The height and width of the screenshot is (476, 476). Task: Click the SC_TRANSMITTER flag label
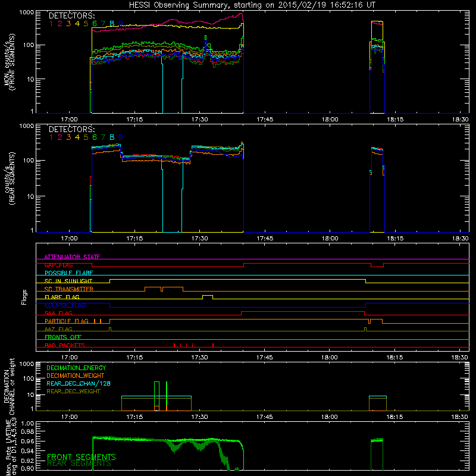(x=69, y=289)
